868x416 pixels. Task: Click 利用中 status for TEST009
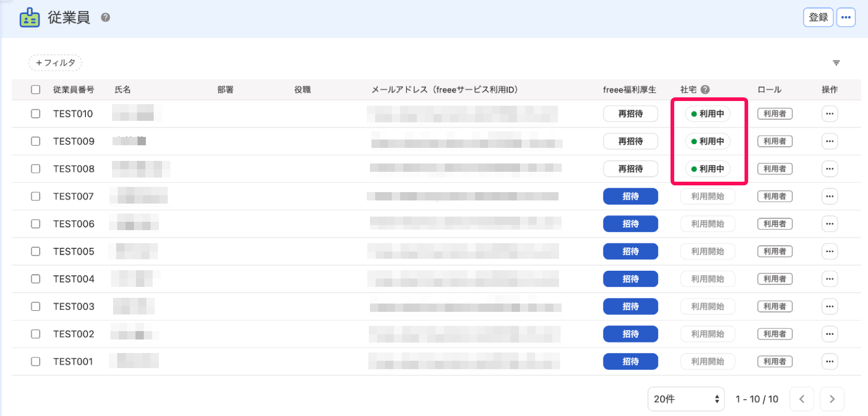[708, 141]
